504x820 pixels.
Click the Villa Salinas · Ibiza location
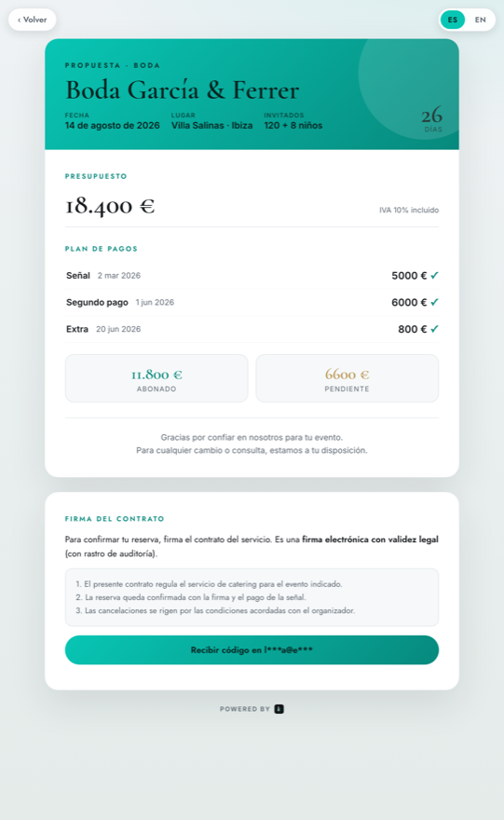pyautogui.click(x=211, y=126)
